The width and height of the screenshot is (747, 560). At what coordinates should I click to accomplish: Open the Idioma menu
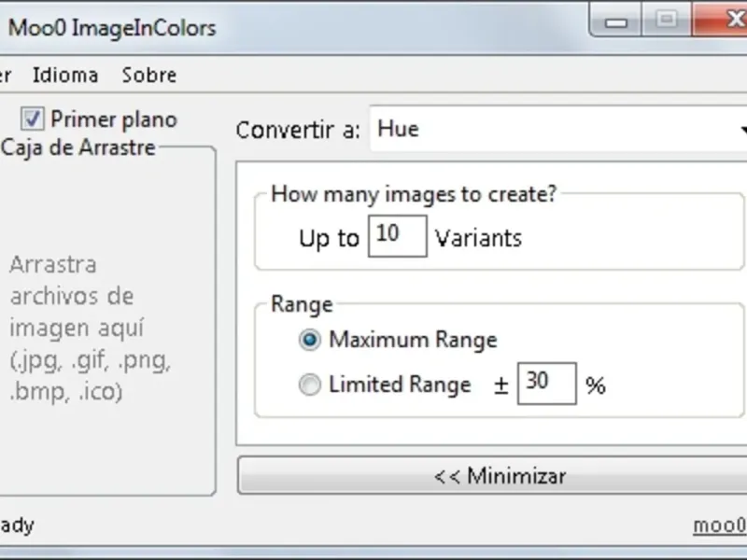[64, 75]
